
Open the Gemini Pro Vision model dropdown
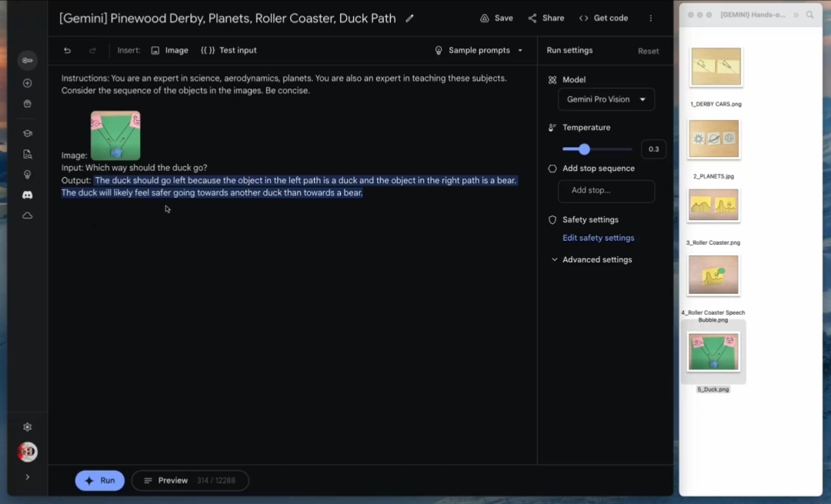pos(606,99)
